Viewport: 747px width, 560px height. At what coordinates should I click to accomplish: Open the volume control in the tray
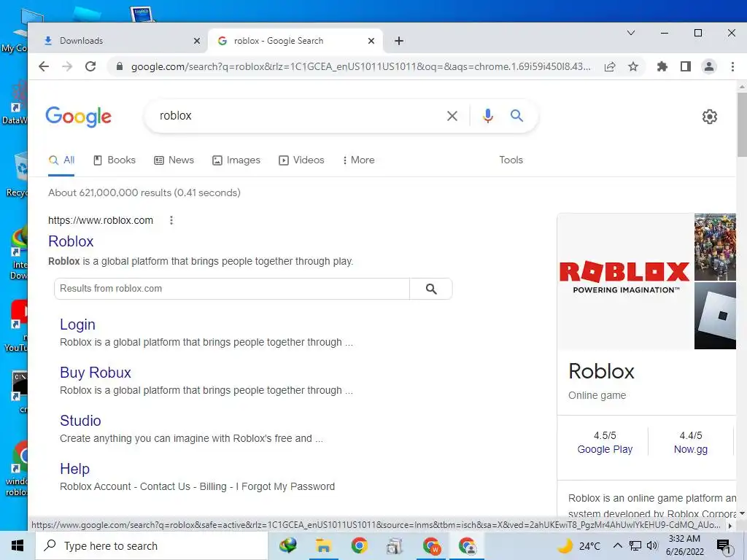pyautogui.click(x=652, y=545)
